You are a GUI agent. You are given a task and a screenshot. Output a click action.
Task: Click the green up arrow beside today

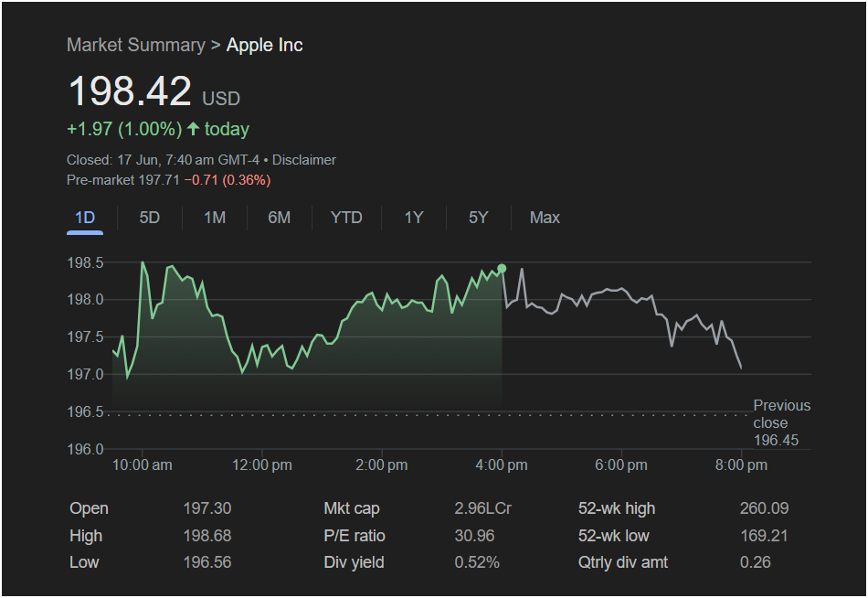pyautogui.click(x=193, y=129)
